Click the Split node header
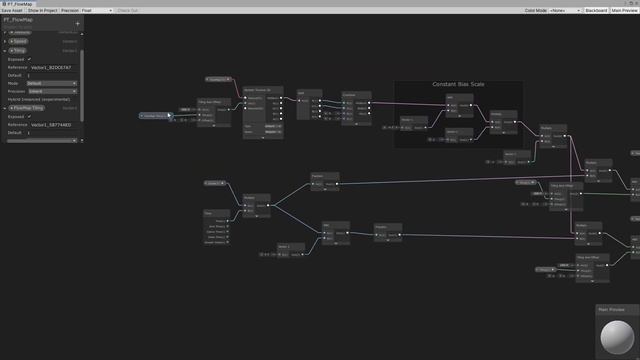640x360 pixels. click(309, 93)
